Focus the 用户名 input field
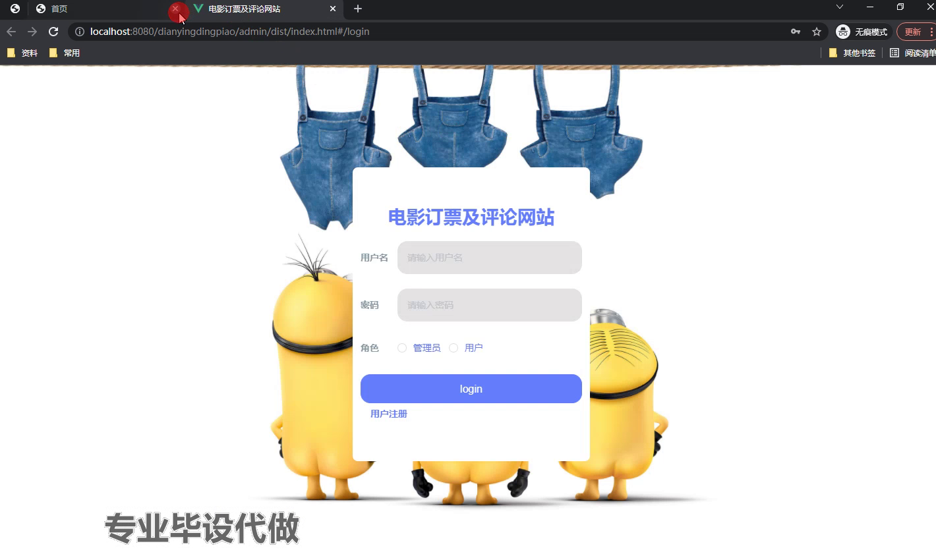 pyautogui.click(x=490, y=258)
